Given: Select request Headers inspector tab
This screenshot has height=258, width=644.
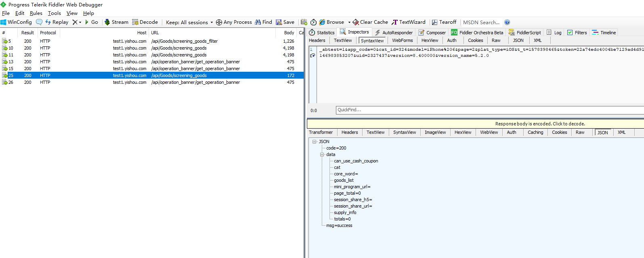Looking at the screenshot, I should 317,40.
